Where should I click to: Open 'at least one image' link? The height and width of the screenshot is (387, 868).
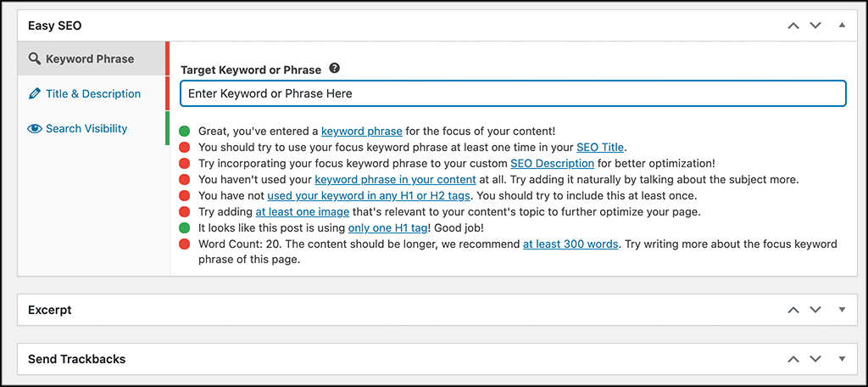pos(303,212)
